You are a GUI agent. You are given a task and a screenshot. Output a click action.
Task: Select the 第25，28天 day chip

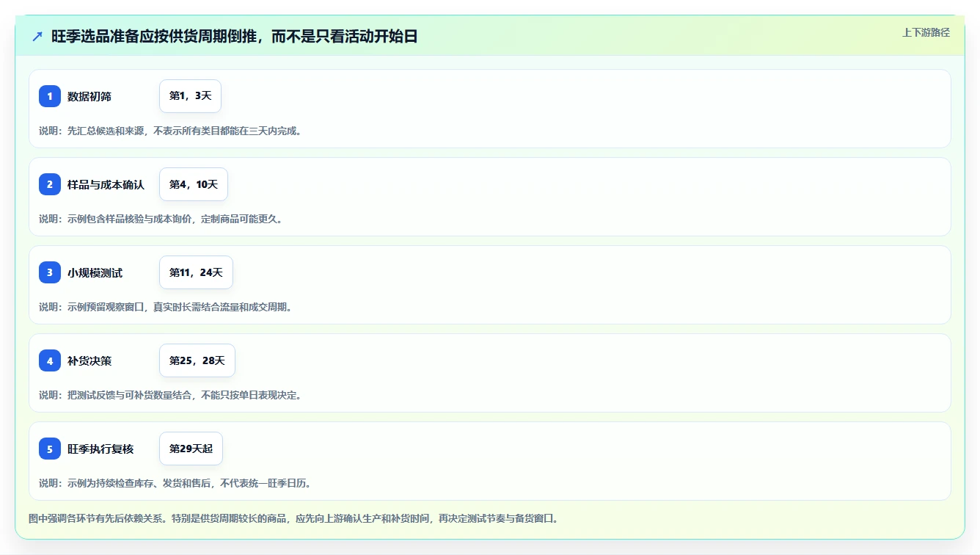point(197,360)
